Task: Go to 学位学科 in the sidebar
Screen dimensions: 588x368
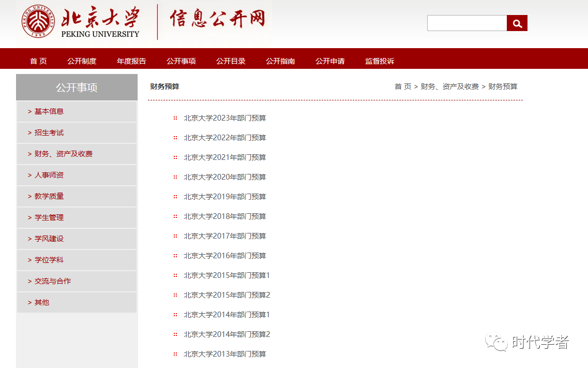Action: (x=77, y=260)
